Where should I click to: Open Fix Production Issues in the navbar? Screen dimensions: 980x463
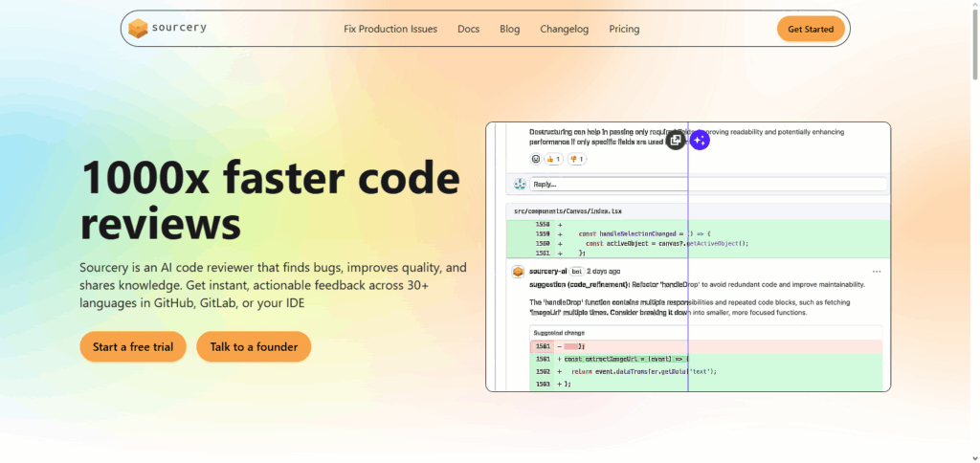point(390,29)
